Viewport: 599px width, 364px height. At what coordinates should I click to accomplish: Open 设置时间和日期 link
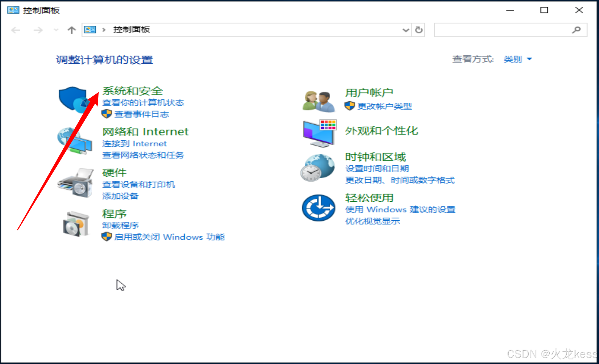377,168
